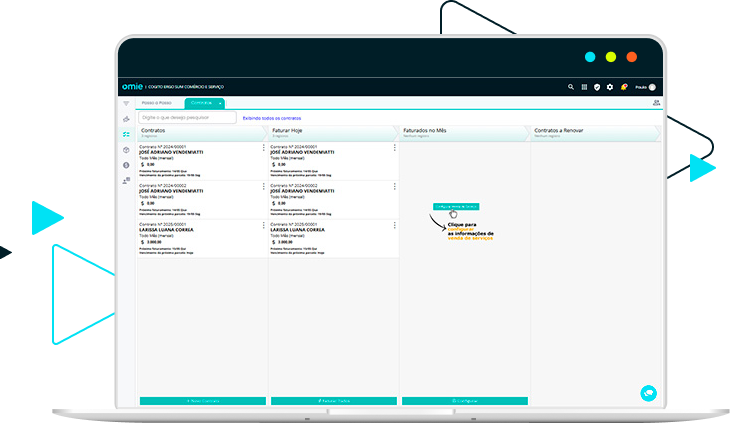Click the Faturados no Mês column header
730x424 pixels.
pyautogui.click(x=464, y=133)
